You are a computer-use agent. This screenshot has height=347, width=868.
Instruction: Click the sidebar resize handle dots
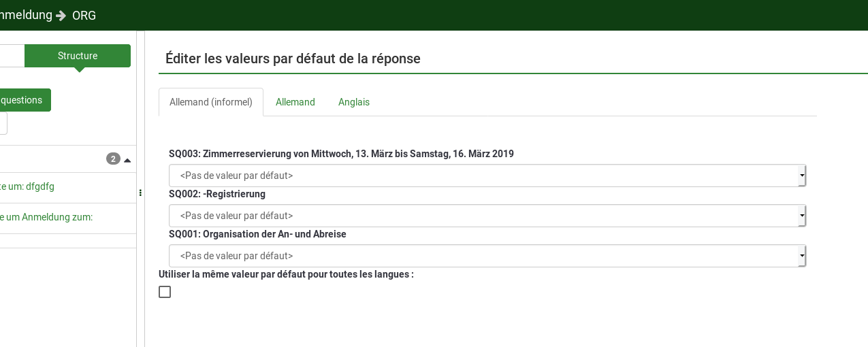(140, 193)
